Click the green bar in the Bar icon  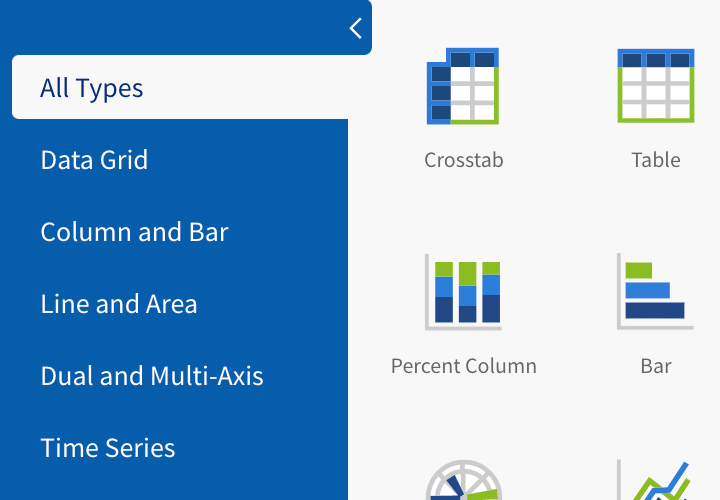(x=639, y=270)
